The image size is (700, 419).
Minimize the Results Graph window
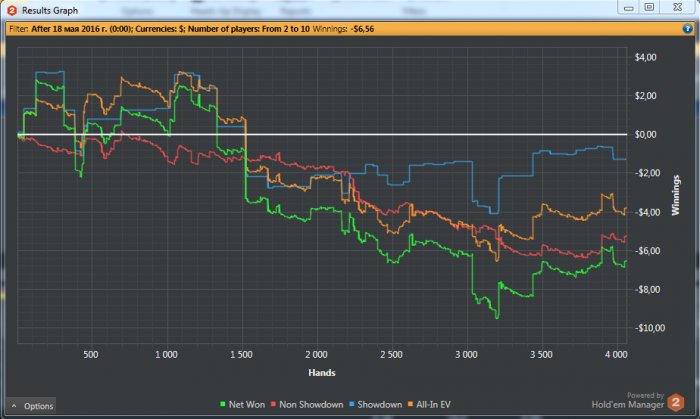[x=629, y=8]
